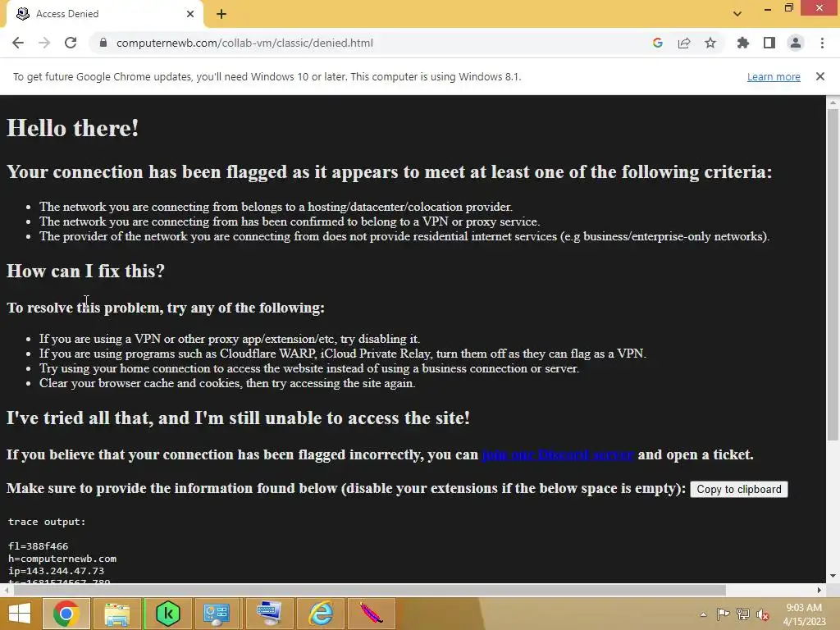Screen dimensions: 840x630
Task: Open the feather icon taskbar app
Action: [x=371, y=614]
